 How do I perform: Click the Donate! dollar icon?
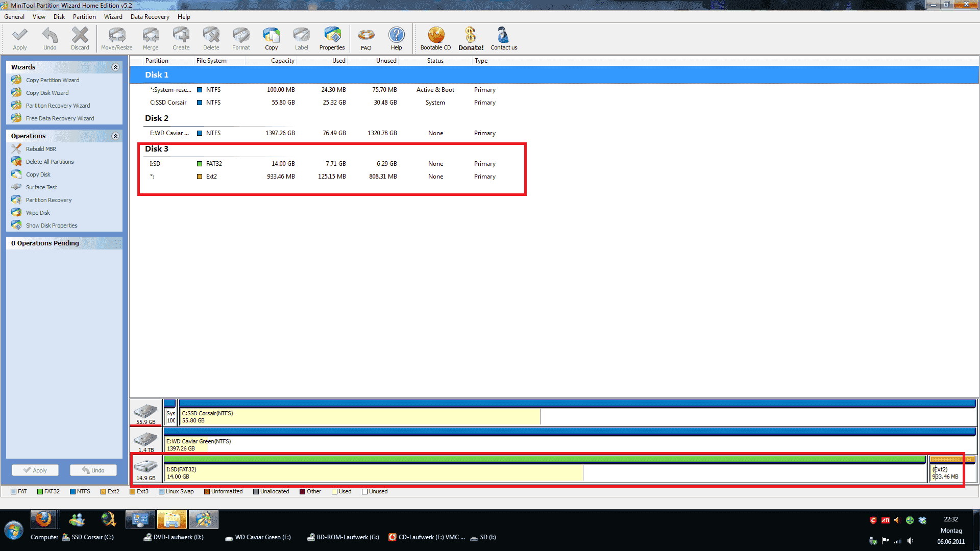click(x=471, y=39)
